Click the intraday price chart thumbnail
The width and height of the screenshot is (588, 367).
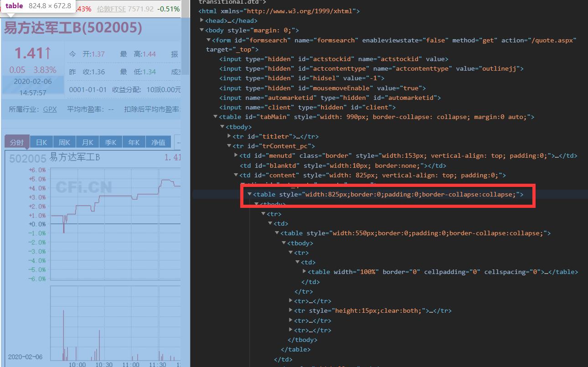pyautogui.click(x=115, y=223)
